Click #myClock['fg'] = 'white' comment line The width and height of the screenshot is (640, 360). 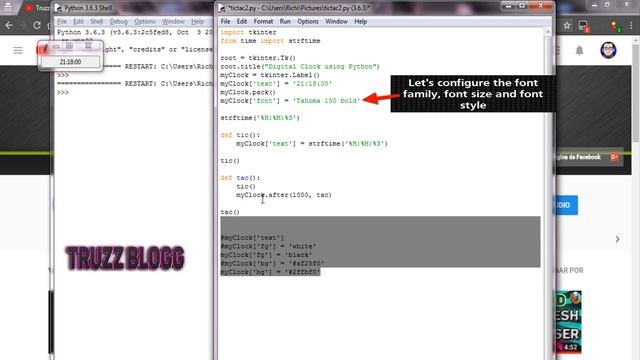pyautogui.click(x=268, y=247)
